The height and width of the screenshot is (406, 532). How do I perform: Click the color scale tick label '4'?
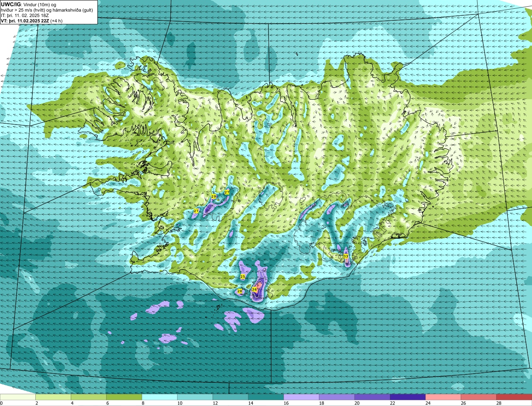pyautogui.click(x=72, y=403)
